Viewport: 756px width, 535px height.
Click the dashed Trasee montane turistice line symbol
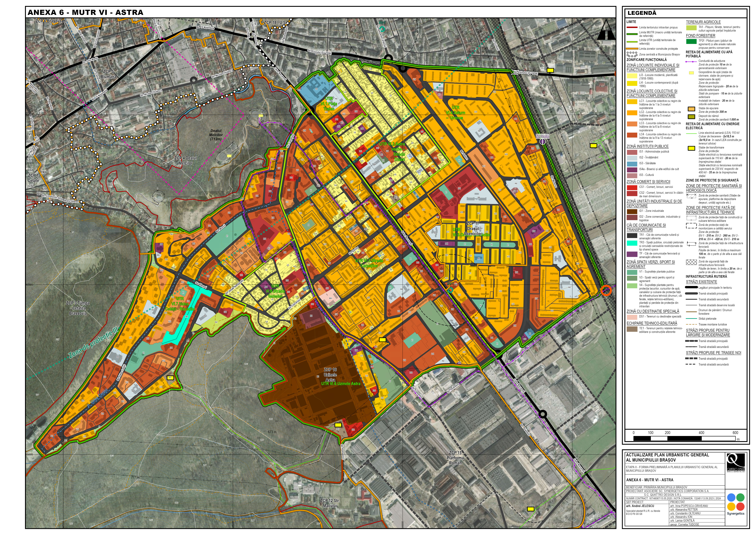click(691, 324)
